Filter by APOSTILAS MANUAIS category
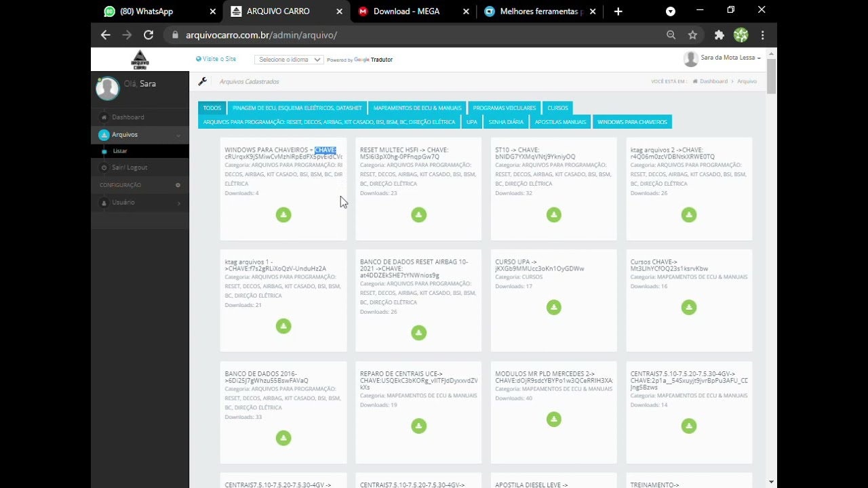 pos(560,122)
